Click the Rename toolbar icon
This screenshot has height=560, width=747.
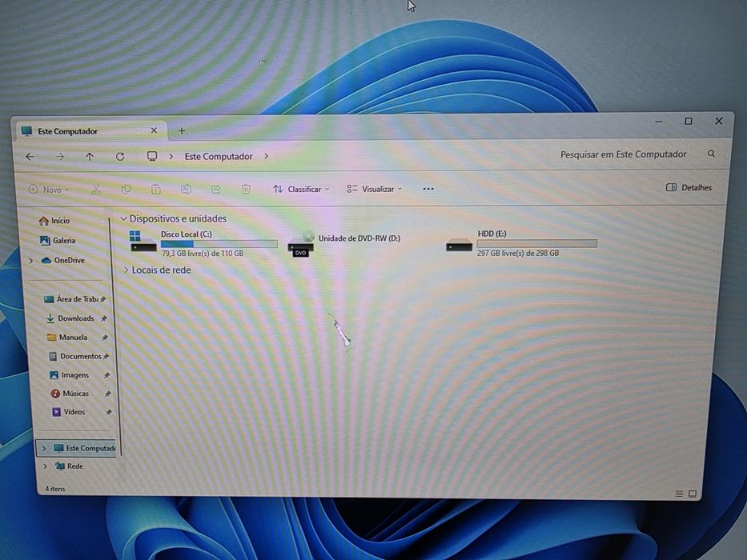point(186,189)
